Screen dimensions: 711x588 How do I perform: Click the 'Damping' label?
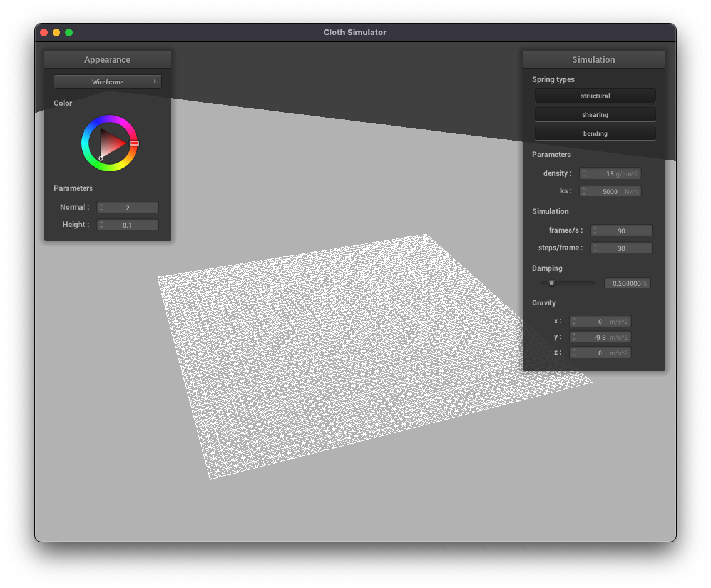coord(547,268)
